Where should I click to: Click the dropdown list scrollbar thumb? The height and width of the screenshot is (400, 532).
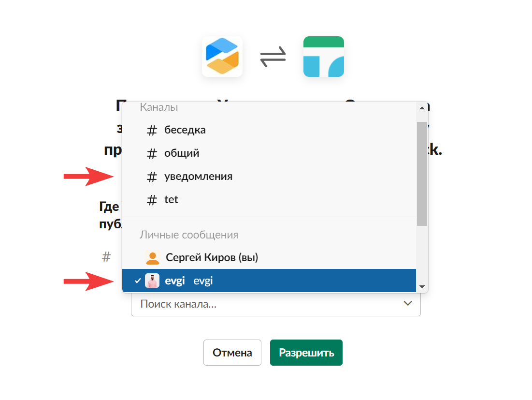coord(422,174)
